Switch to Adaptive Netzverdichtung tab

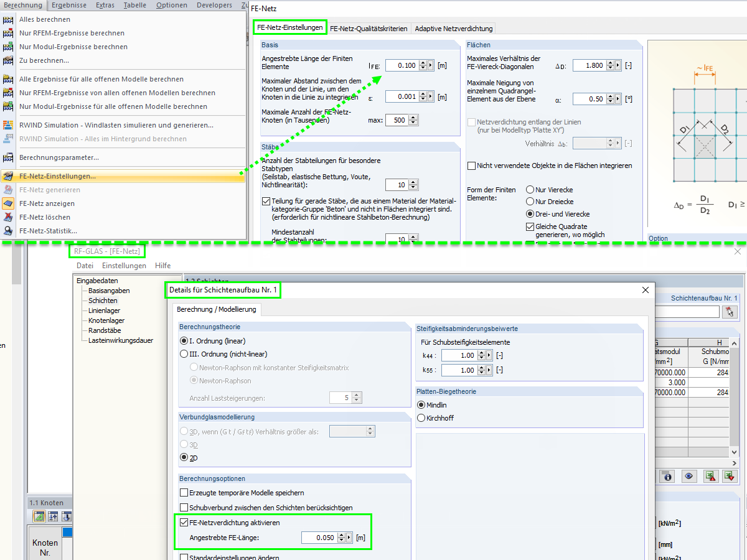[453, 28]
